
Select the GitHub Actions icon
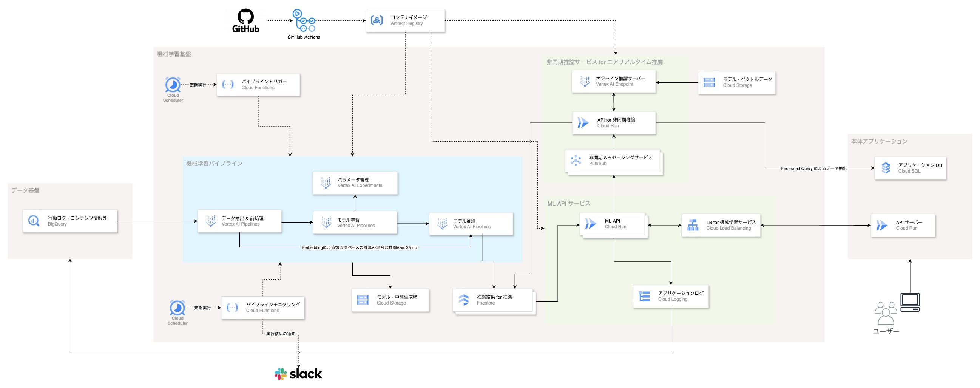pyautogui.click(x=304, y=20)
